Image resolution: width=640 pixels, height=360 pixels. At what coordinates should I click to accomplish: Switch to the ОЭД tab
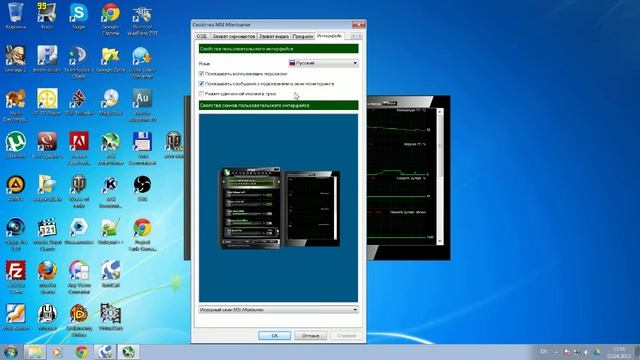(x=202, y=36)
